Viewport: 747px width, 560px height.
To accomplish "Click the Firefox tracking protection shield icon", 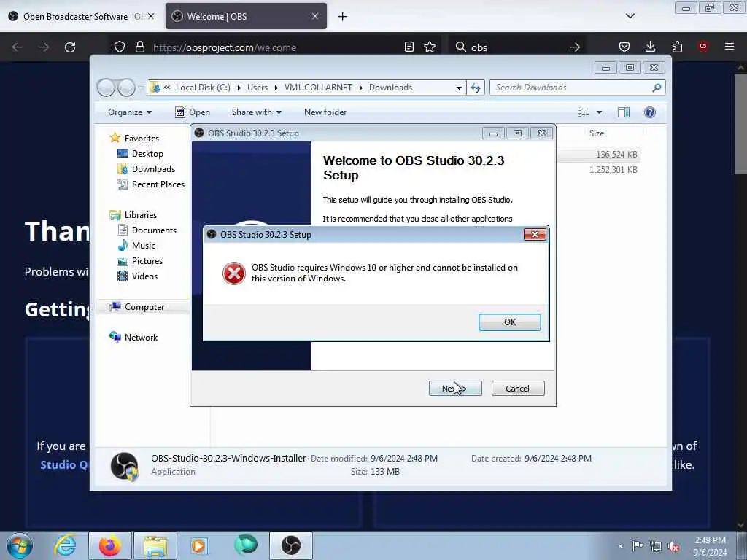I will pos(120,47).
